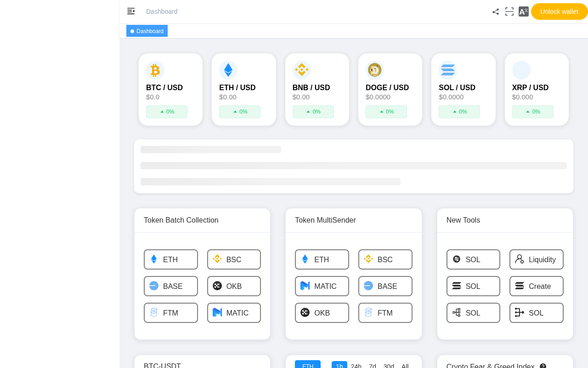Click the "SOL / USD" pair title

[x=457, y=87]
